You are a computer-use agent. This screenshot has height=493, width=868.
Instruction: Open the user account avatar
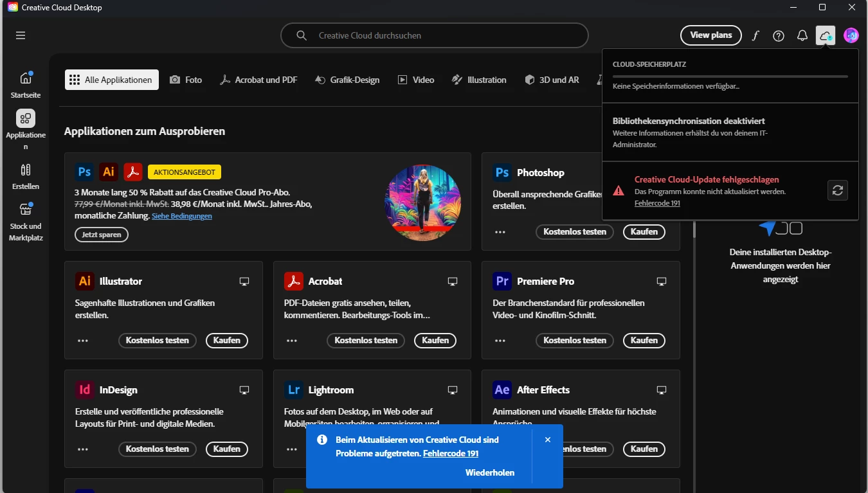(x=851, y=35)
